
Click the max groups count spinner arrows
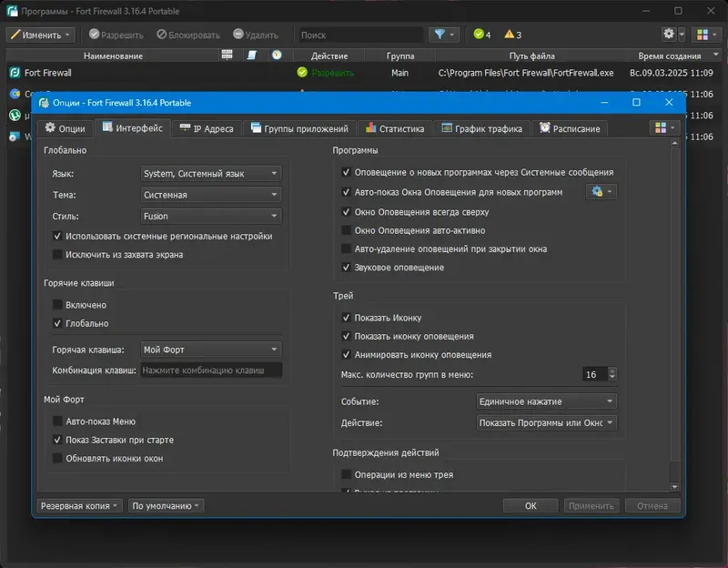[612, 374]
